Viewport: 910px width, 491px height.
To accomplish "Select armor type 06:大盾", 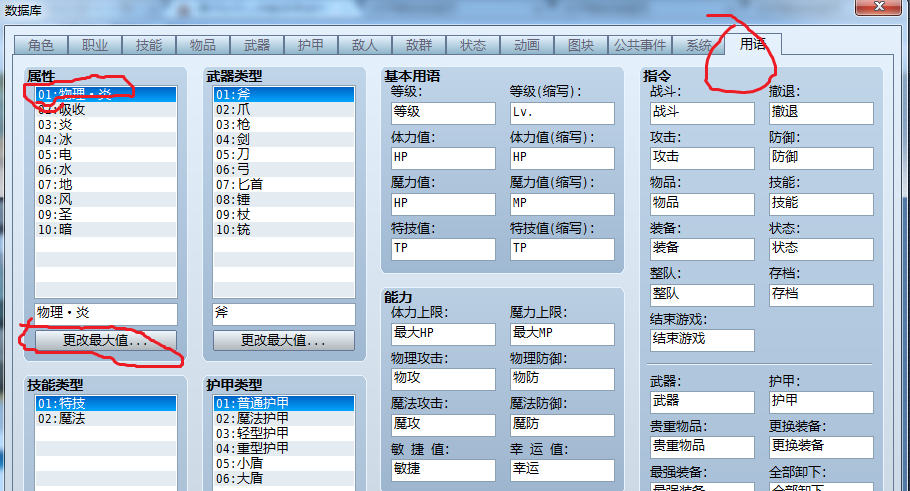I will 284,479.
